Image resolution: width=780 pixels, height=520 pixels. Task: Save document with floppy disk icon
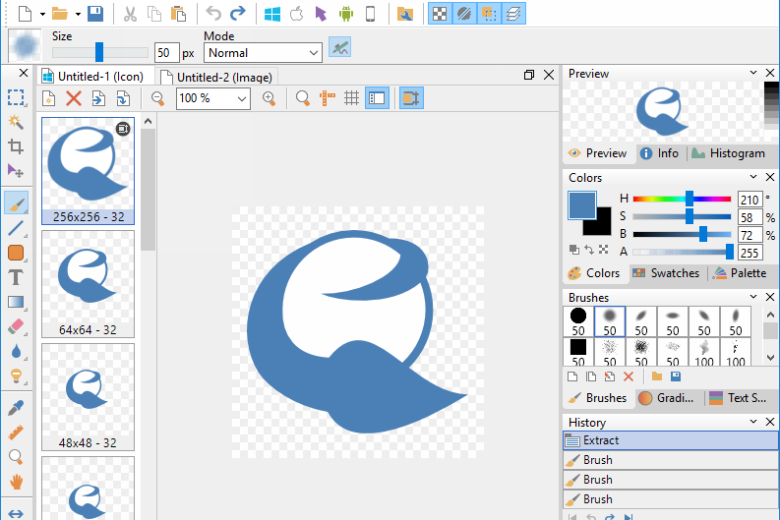95,13
